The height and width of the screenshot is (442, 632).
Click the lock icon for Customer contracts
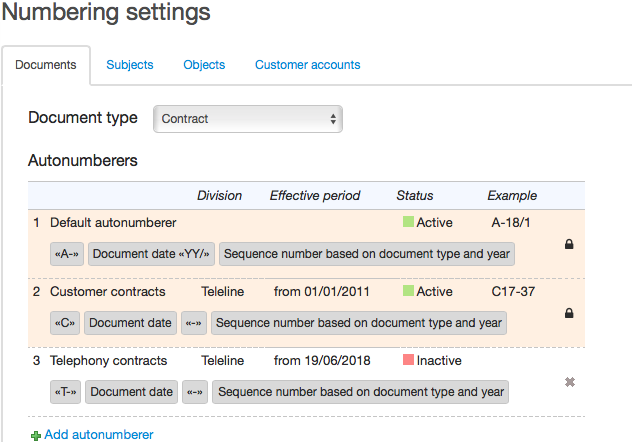point(569,313)
